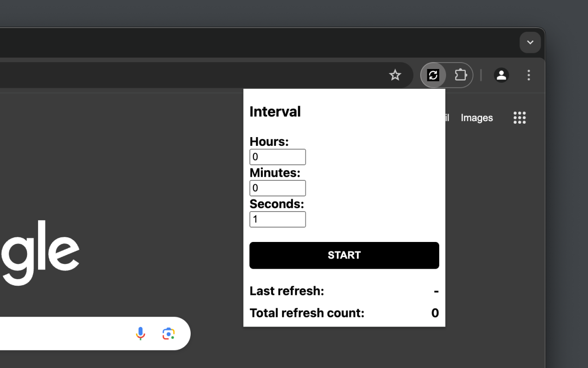Click the browser address bar
The image size is (588, 368).
[x=184, y=75]
